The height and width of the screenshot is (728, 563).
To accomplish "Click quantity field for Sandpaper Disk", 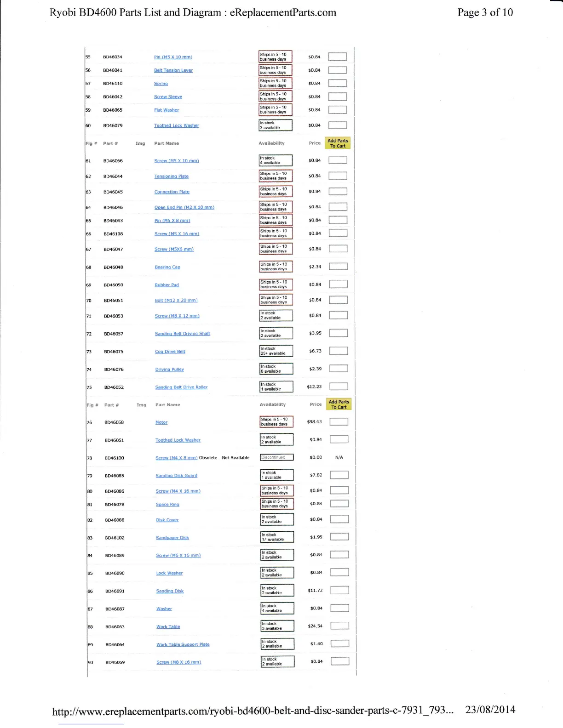I will pyautogui.click(x=340, y=537).
